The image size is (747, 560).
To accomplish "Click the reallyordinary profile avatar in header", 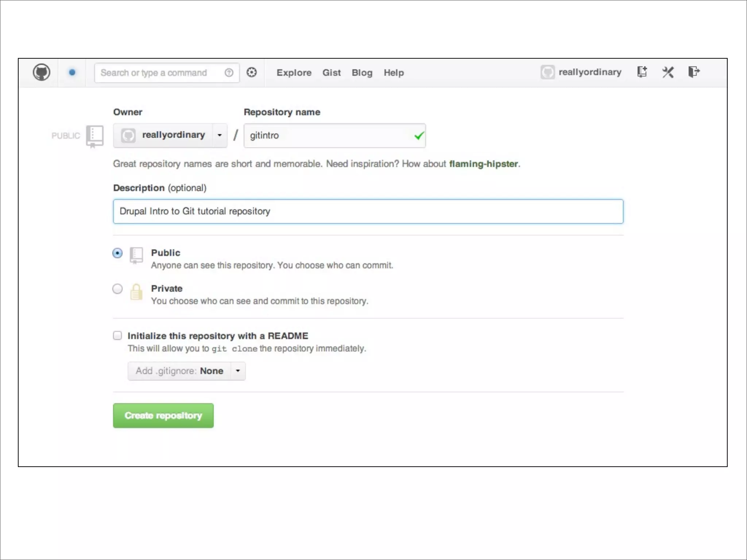I will pyautogui.click(x=547, y=72).
